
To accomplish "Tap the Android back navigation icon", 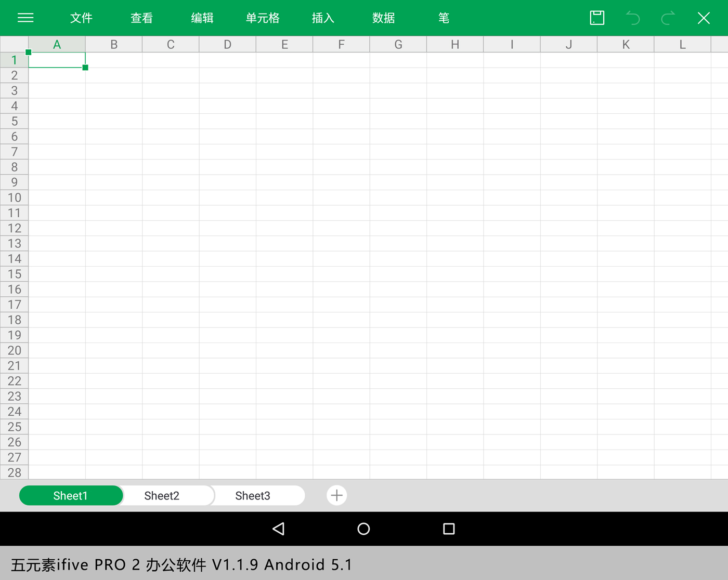I will (x=279, y=529).
